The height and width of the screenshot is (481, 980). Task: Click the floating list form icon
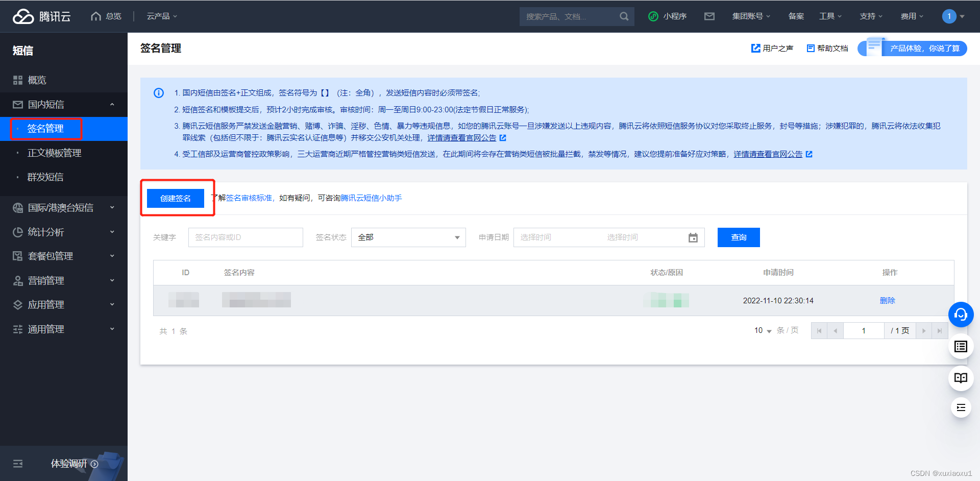click(x=961, y=347)
